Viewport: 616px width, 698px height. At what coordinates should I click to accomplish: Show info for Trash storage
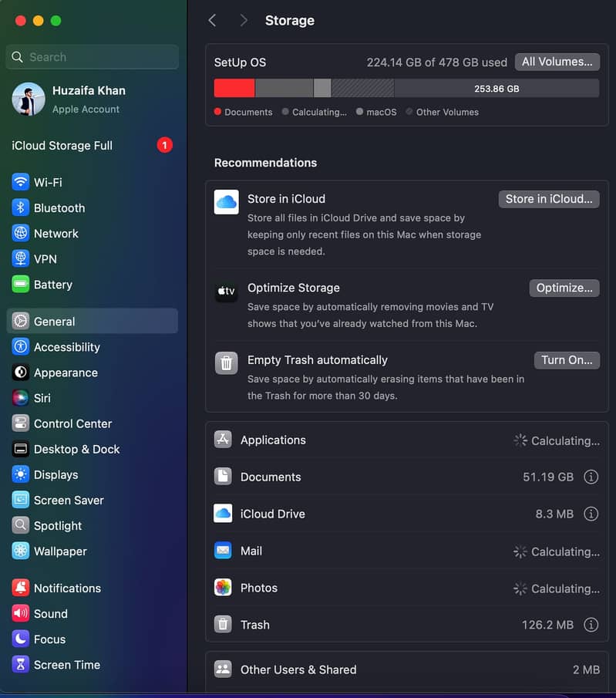591,625
